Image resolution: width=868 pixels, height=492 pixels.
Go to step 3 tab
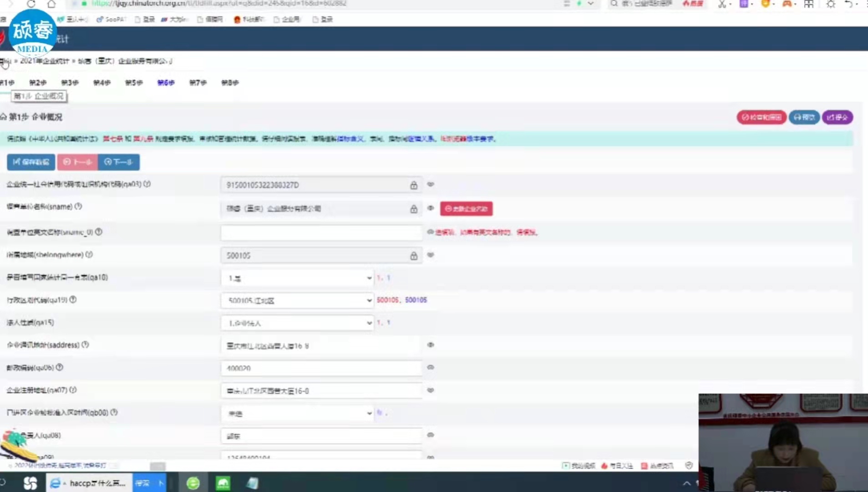click(70, 82)
